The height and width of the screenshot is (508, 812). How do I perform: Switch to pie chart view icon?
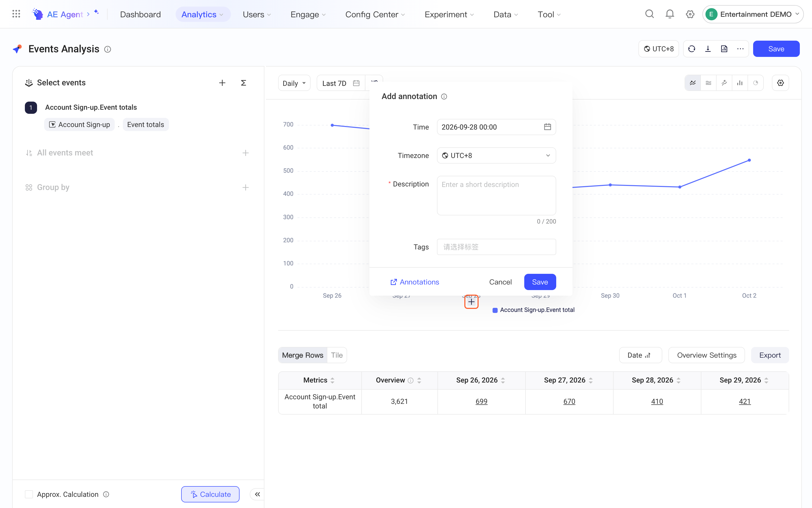755,83
